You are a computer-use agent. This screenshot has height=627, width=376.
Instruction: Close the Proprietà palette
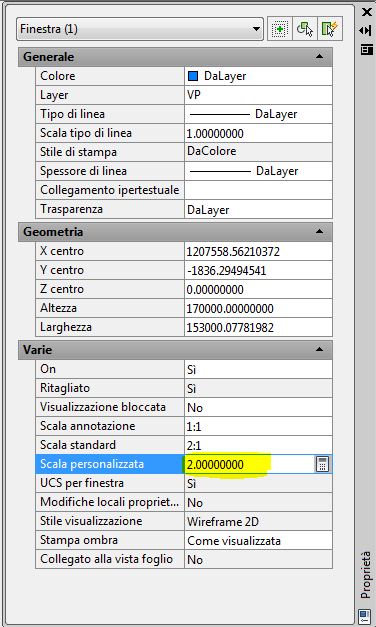click(x=366, y=12)
